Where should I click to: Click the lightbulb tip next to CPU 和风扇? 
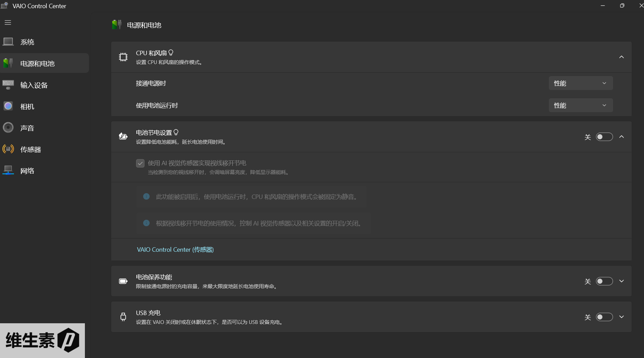[x=171, y=53]
